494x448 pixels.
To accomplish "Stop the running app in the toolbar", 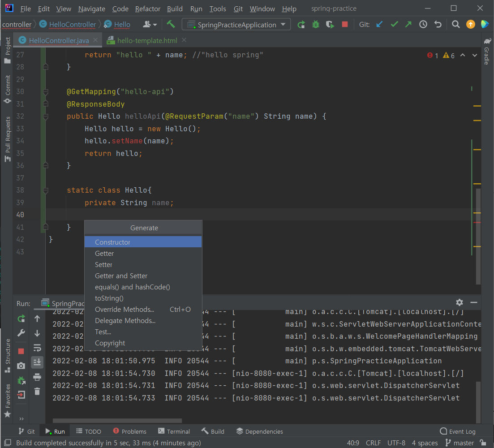I will (x=345, y=24).
